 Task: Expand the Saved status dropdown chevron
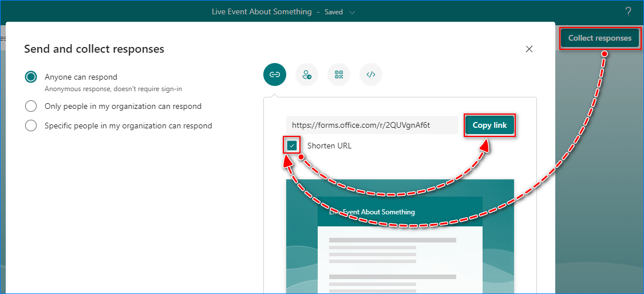[352, 13]
